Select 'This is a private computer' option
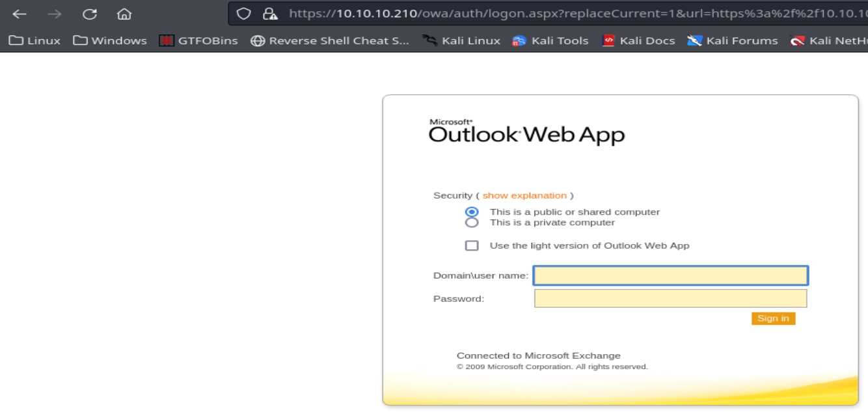 click(472, 223)
